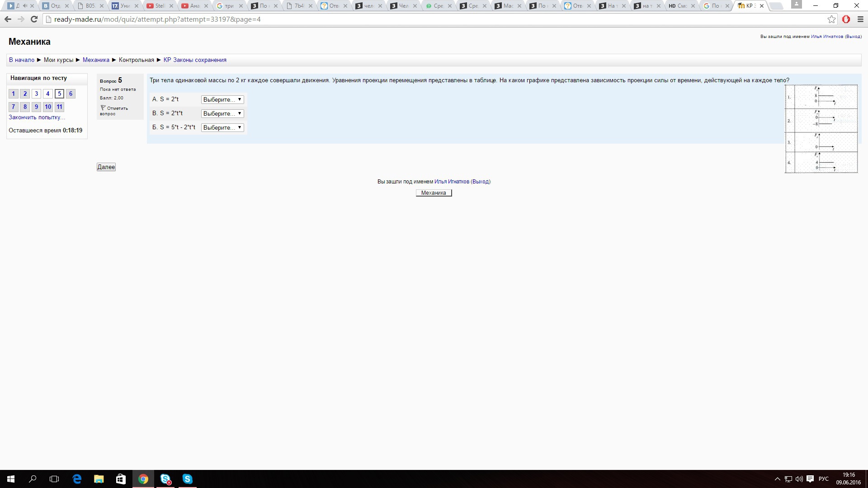Click the browser reload icon
This screenshot has width=868, height=488.
tap(34, 19)
